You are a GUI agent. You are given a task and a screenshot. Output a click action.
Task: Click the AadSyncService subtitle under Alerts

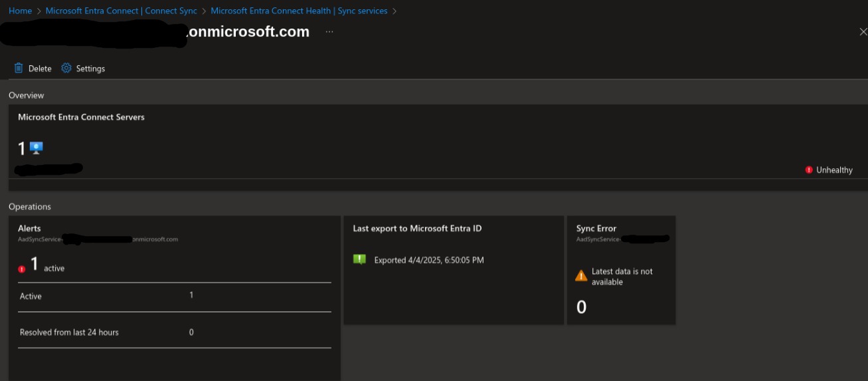point(98,239)
